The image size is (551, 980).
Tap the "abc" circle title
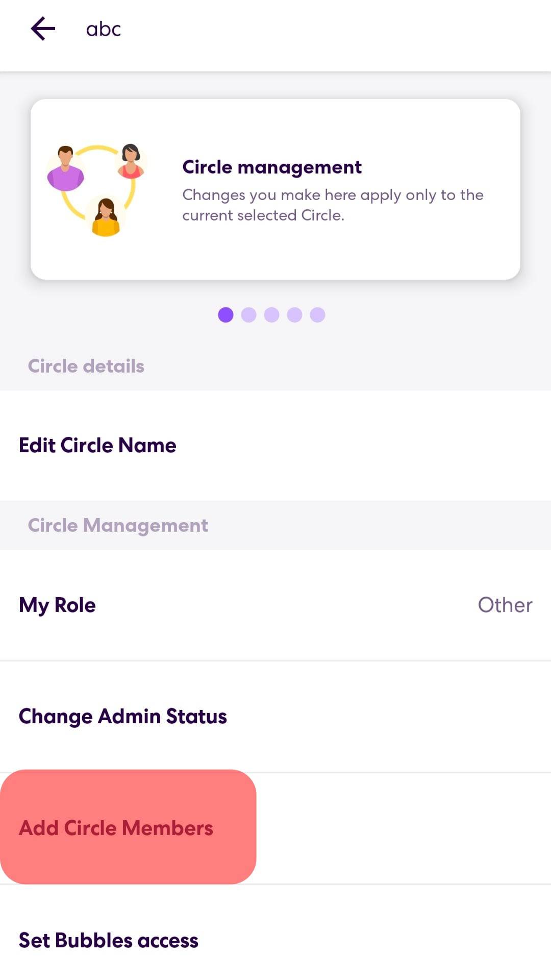pos(104,30)
